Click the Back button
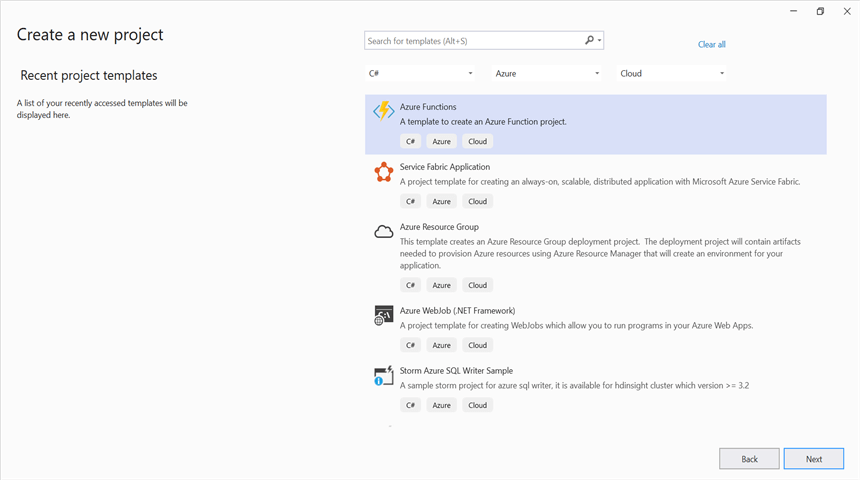 749,459
